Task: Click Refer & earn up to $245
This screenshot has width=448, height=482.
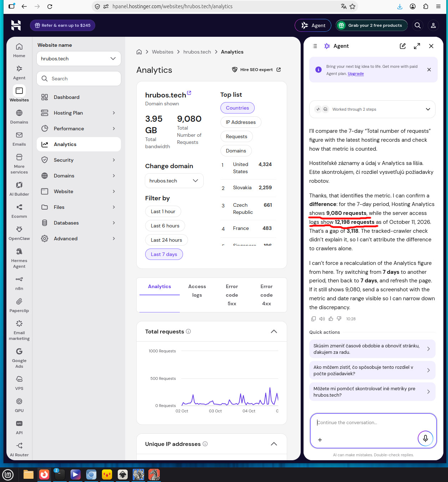Action: pos(62,25)
